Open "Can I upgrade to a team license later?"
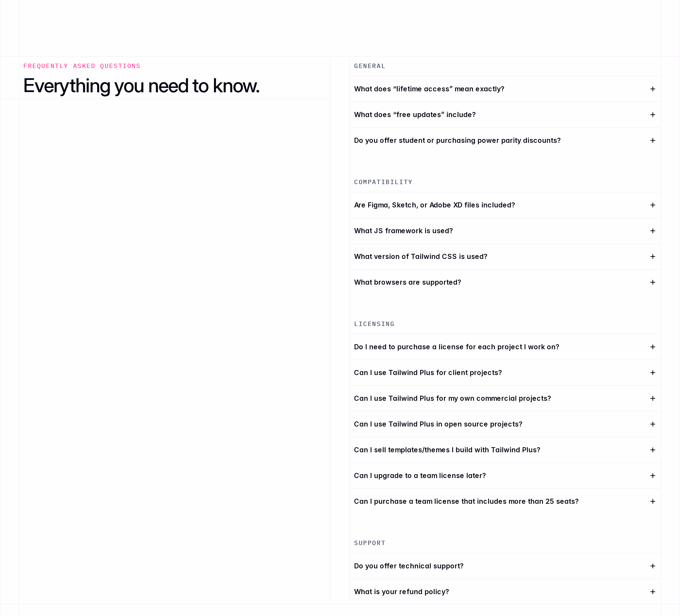Viewport: 680px width, 616px height. tap(505, 476)
